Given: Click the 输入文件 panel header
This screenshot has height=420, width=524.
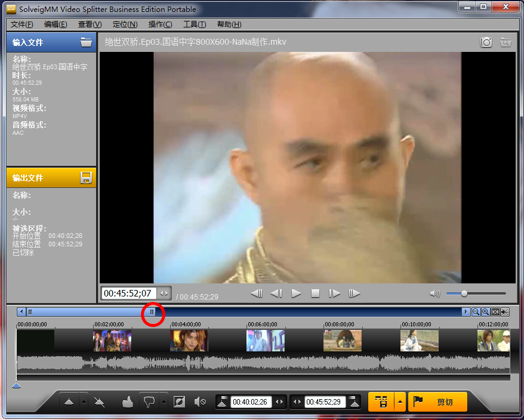Looking at the screenshot, I should pos(51,42).
